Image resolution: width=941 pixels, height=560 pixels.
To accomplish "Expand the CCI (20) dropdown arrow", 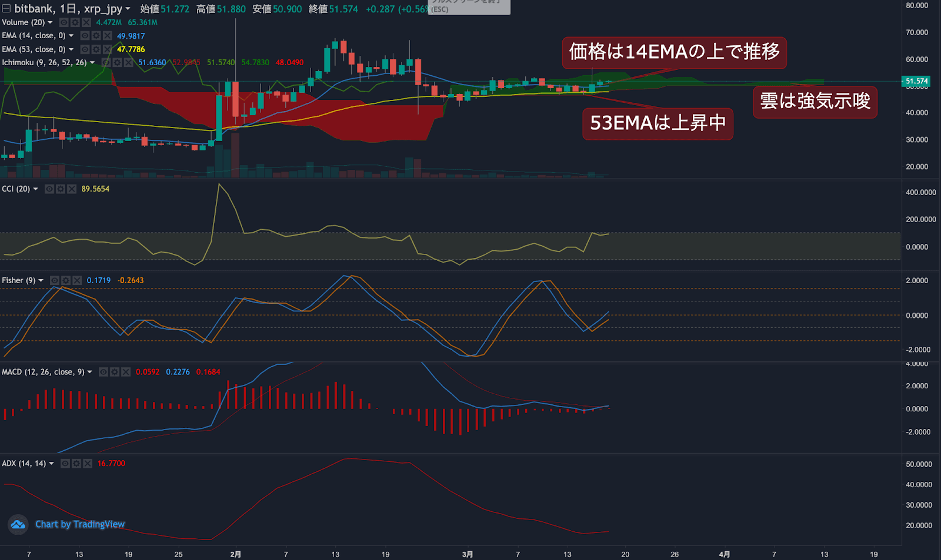I will (x=35, y=189).
